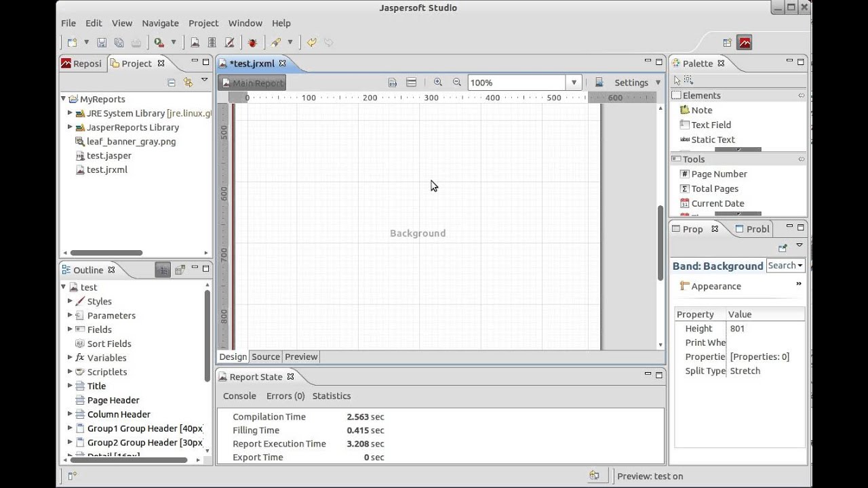Click the pin icon in the Properties toolbar

point(783,248)
